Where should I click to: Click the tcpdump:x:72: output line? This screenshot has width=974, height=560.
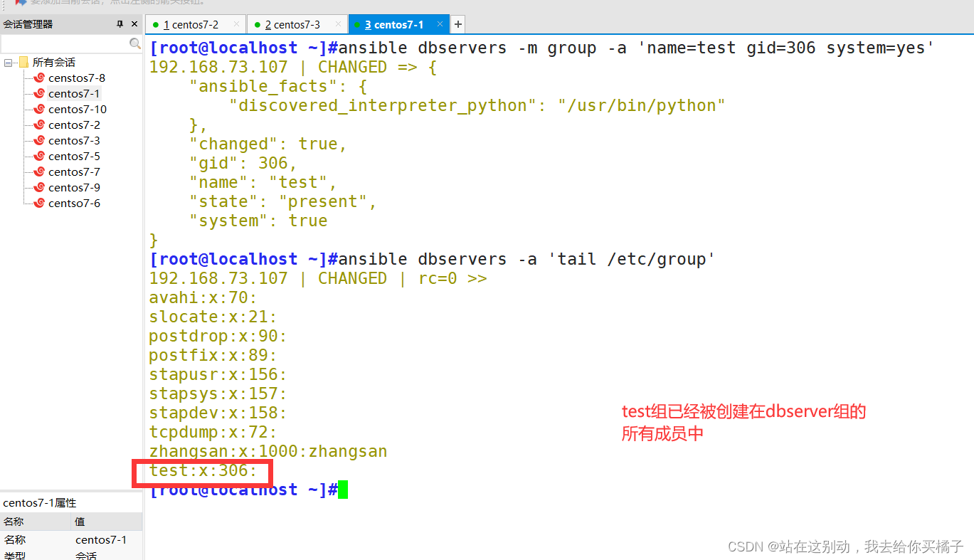(213, 432)
